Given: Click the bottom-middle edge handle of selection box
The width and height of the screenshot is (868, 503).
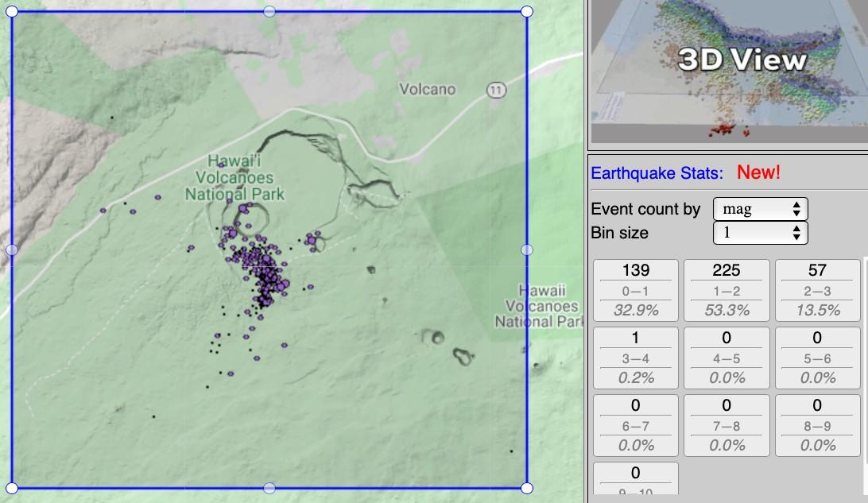Looking at the screenshot, I should coord(269,487).
